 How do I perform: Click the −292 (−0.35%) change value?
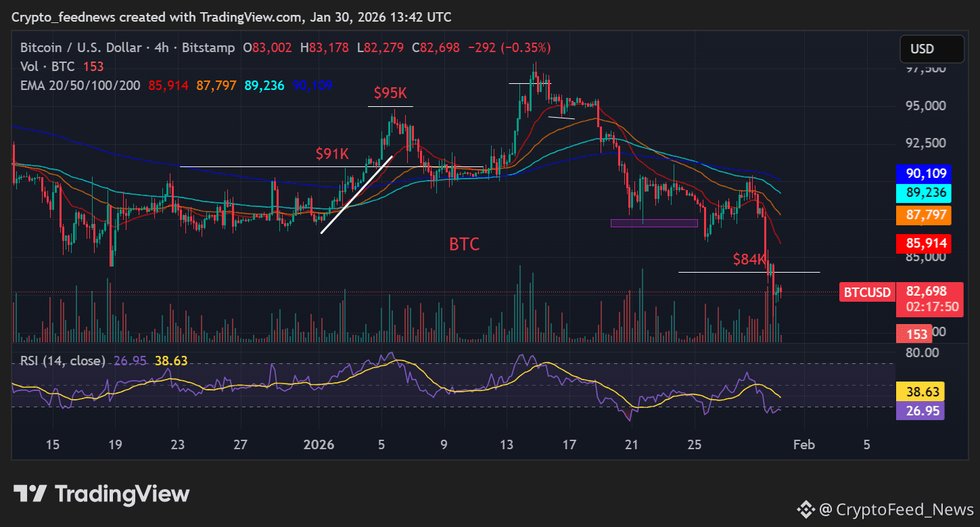509,48
